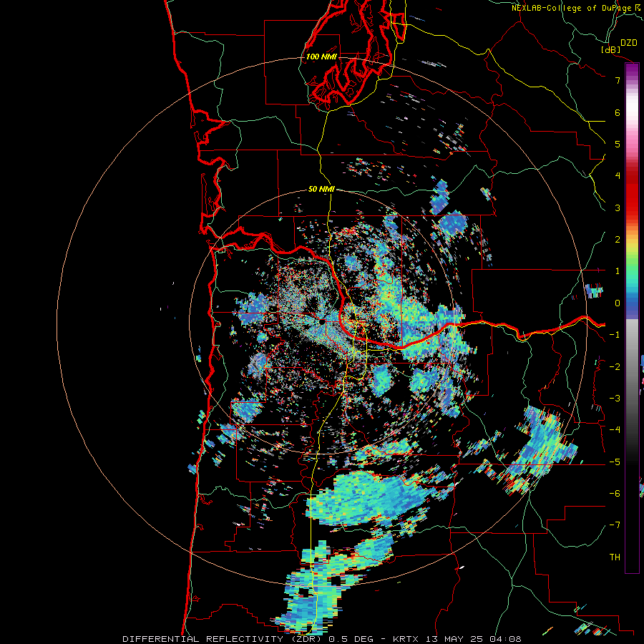Click the "6" value on the color scale

(x=618, y=112)
